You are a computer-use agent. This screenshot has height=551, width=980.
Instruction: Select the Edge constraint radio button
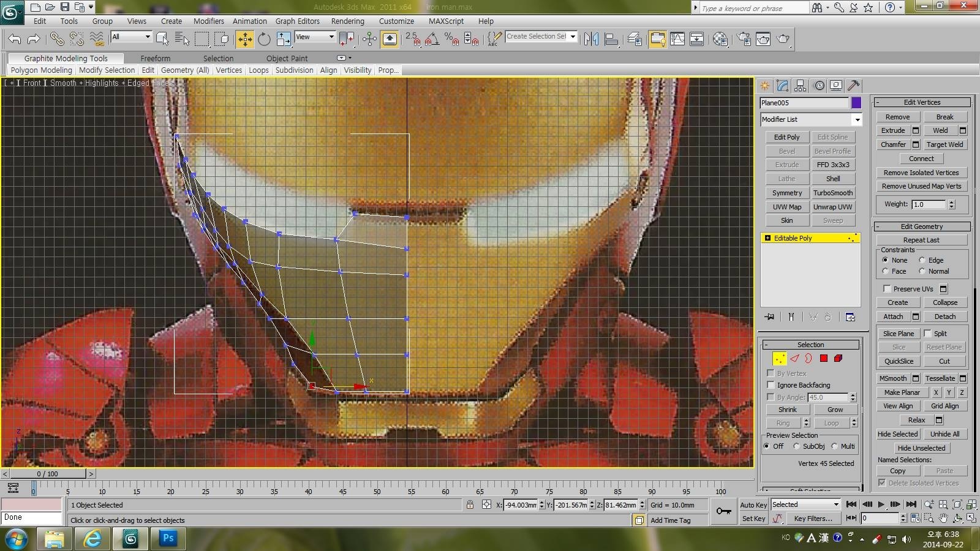pyautogui.click(x=922, y=260)
